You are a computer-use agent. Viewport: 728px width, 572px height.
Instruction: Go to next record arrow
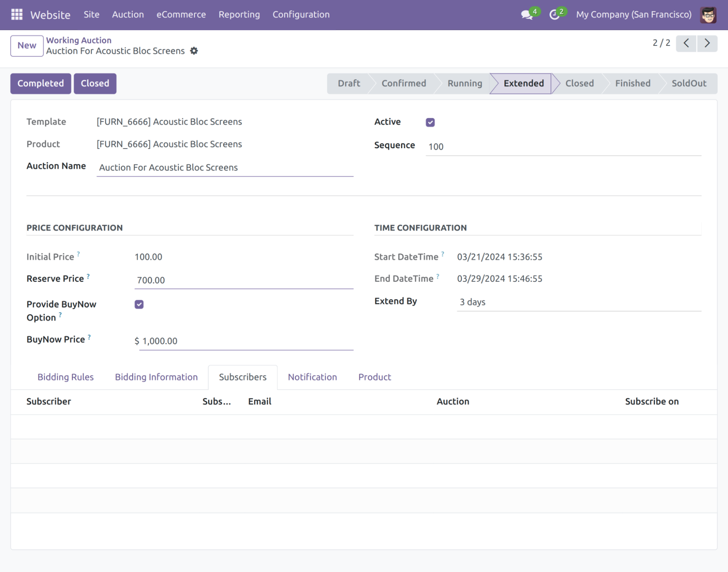click(707, 43)
